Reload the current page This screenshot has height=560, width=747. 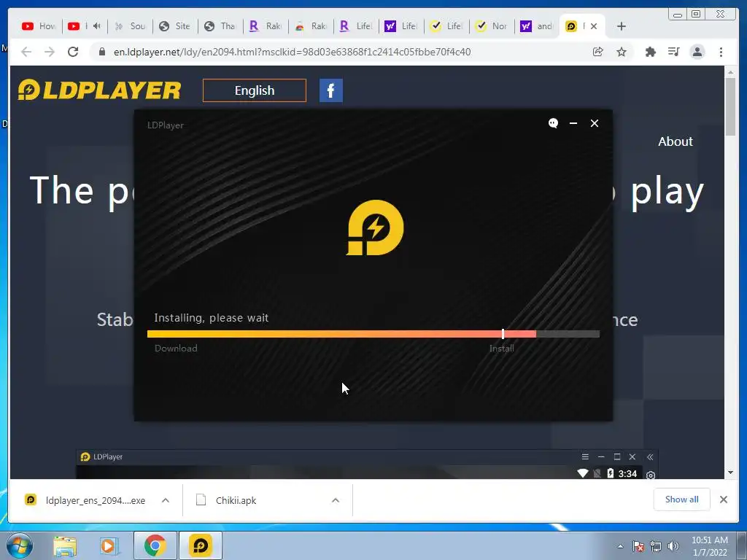click(x=73, y=52)
